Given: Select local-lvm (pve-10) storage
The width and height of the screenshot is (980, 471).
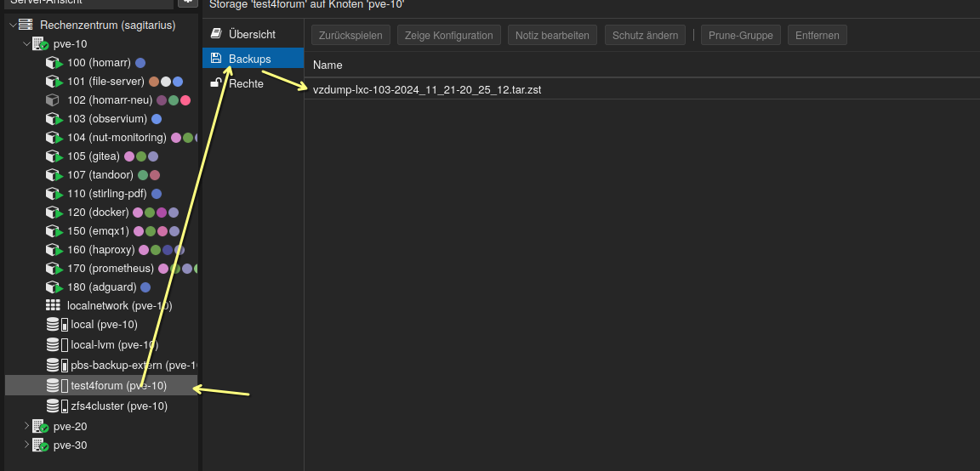Looking at the screenshot, I should 114,345.
